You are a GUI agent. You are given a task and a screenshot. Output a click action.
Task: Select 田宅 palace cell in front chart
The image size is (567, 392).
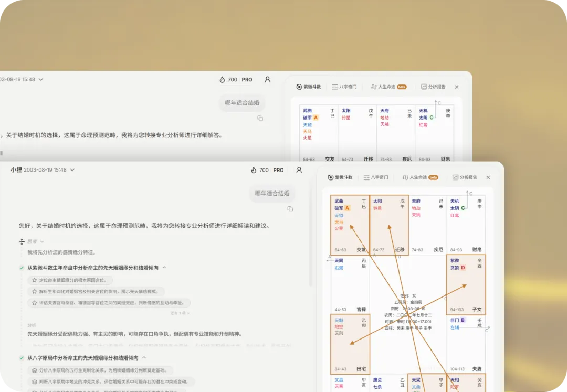pyautogui.click(x=350, y=344)
